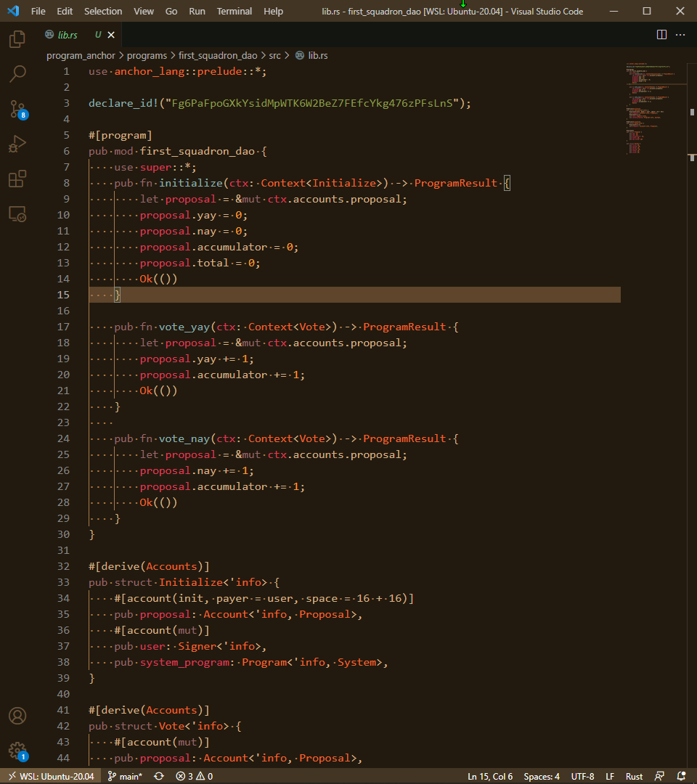Split the editor to the right
Viewport: 697px width, 784px height.
[661, 35]
